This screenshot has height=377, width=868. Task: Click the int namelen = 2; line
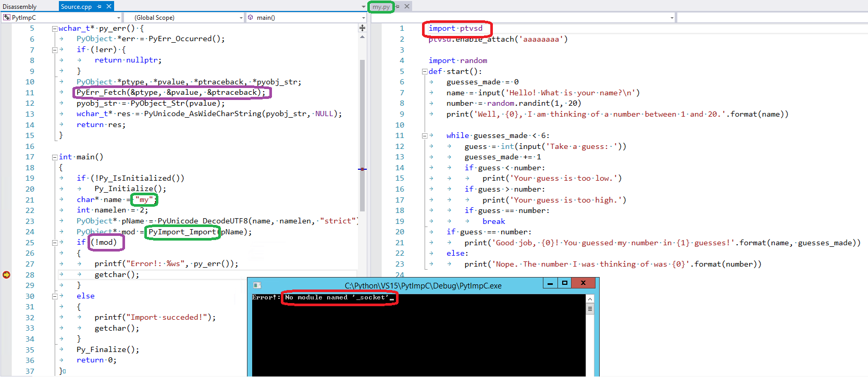click(112, 210)
